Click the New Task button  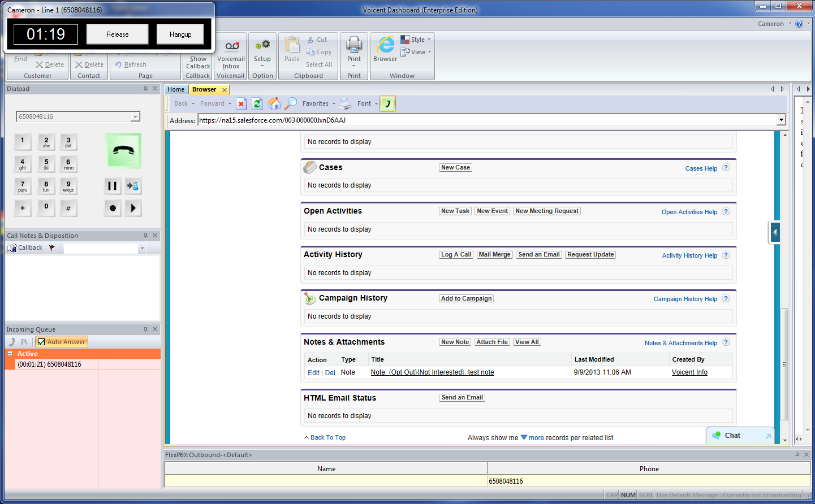(455, 211)
